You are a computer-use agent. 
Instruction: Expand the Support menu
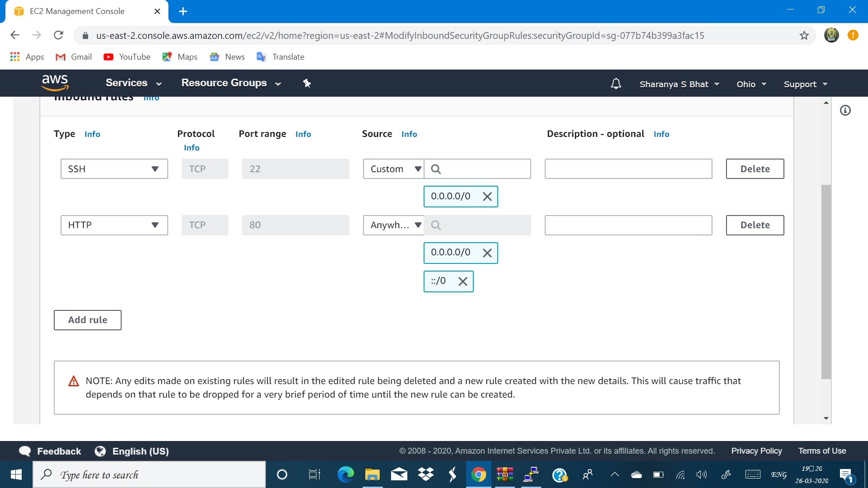pos(805,84)
